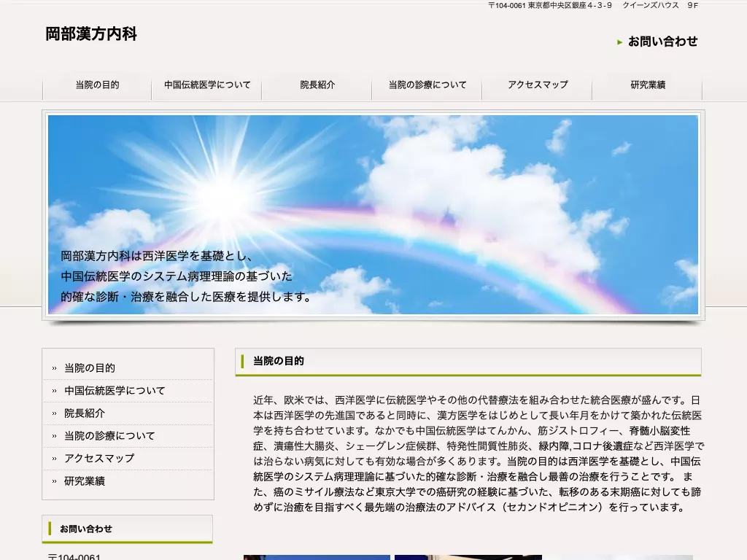The height and width of the screenshot is (560, 747).
Task: Open 当院の目的 in the sidebar list
Action: pyautogui.click(x=90, y=368)
